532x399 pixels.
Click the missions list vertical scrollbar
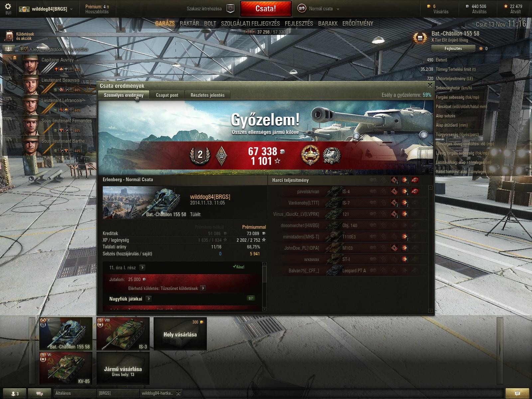pos(264,286)
